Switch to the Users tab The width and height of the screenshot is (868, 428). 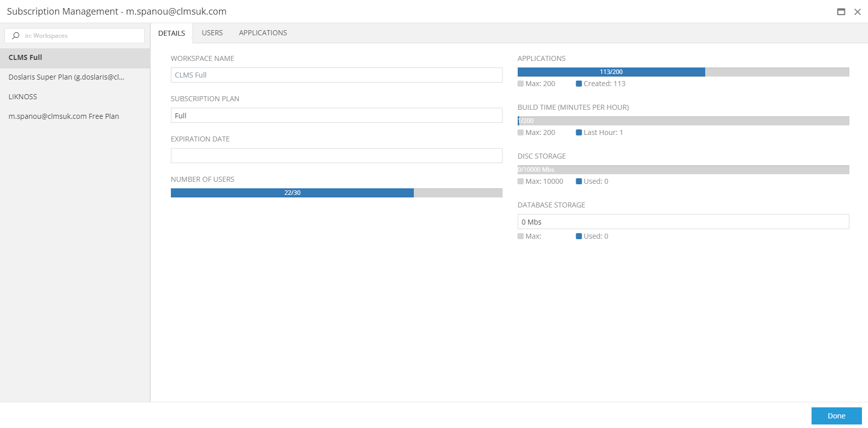tap(212, 33)
